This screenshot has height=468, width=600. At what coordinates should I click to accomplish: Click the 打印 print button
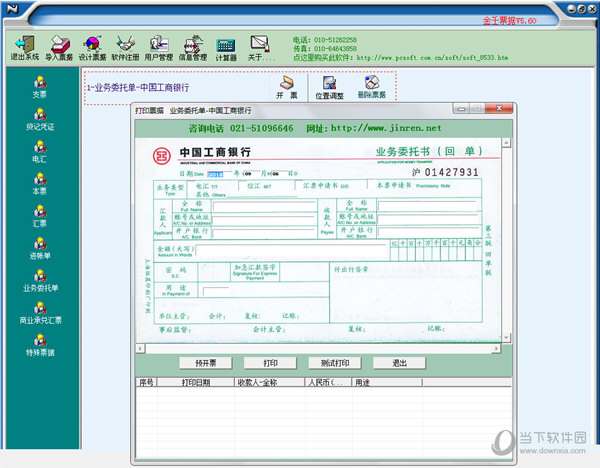[x=270, y=363]
